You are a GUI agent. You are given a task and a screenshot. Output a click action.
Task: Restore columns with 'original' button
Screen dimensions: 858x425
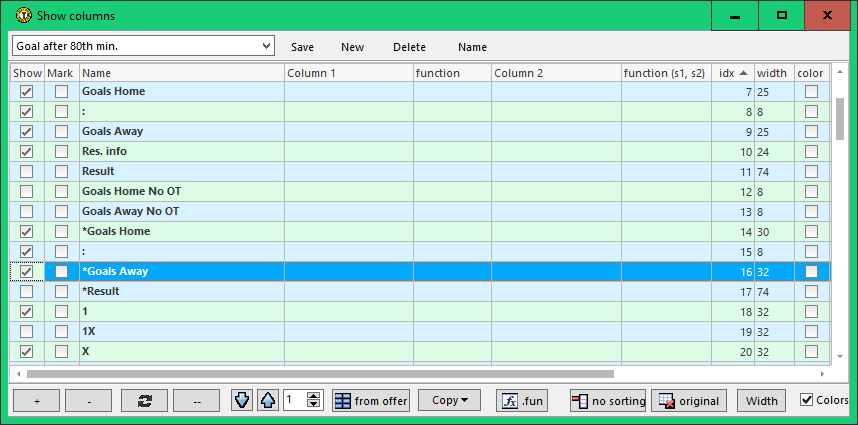click(x=689, y=401)
